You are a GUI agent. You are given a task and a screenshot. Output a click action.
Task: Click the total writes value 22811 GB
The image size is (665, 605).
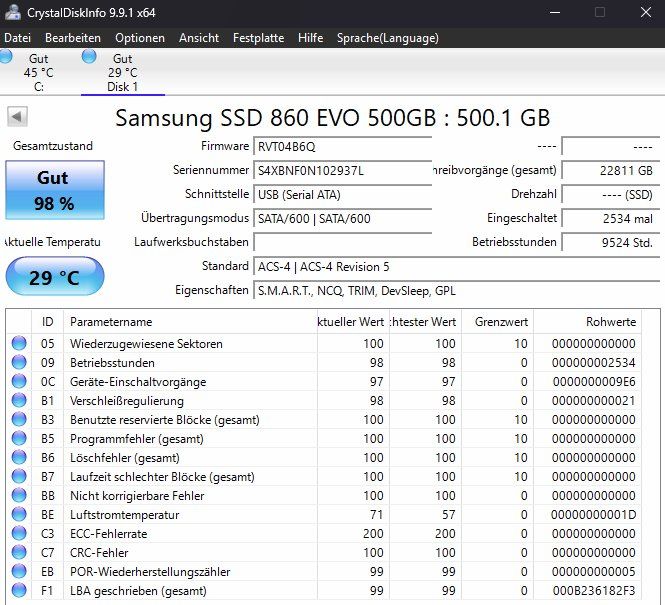click(611, 171)
